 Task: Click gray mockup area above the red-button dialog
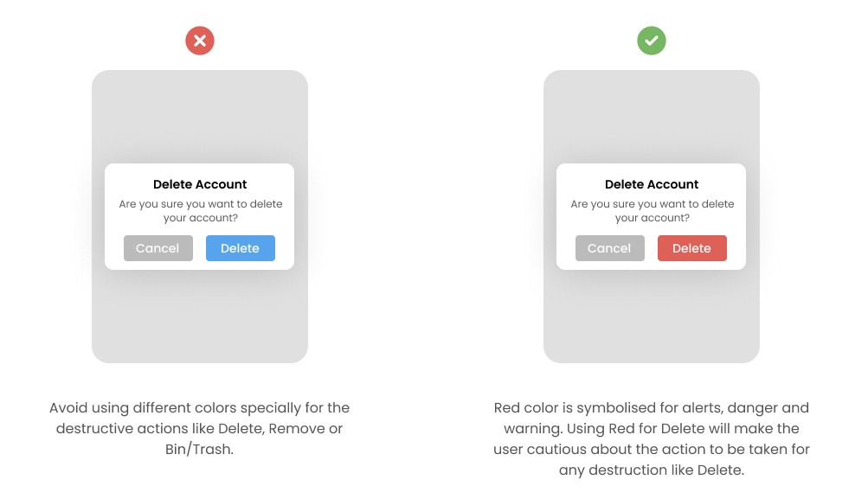click(652, 116)
